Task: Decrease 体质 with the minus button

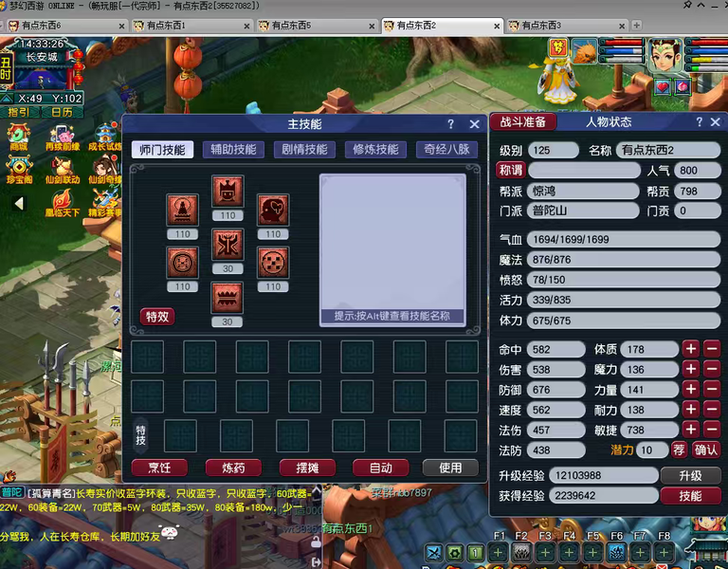Action: pos(712,349)
